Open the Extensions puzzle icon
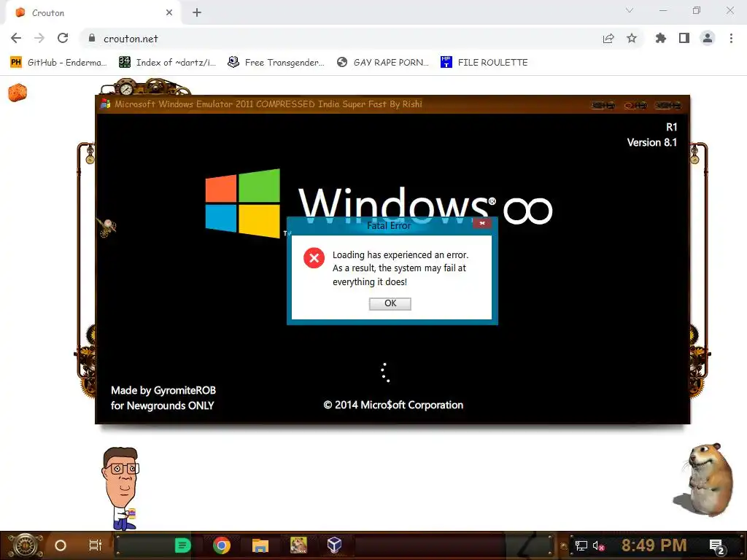The image size is (747, 560). pyautogui.click(x=660, y=38)
